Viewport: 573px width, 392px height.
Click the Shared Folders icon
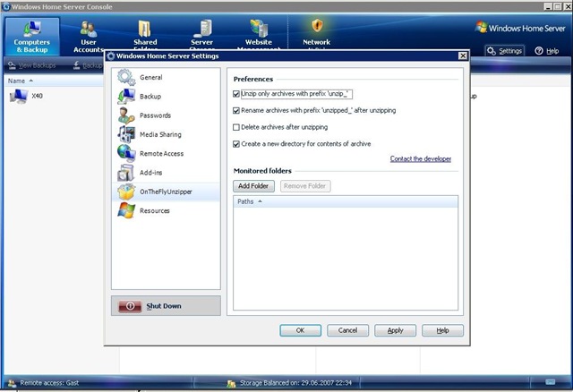[145, 29]
